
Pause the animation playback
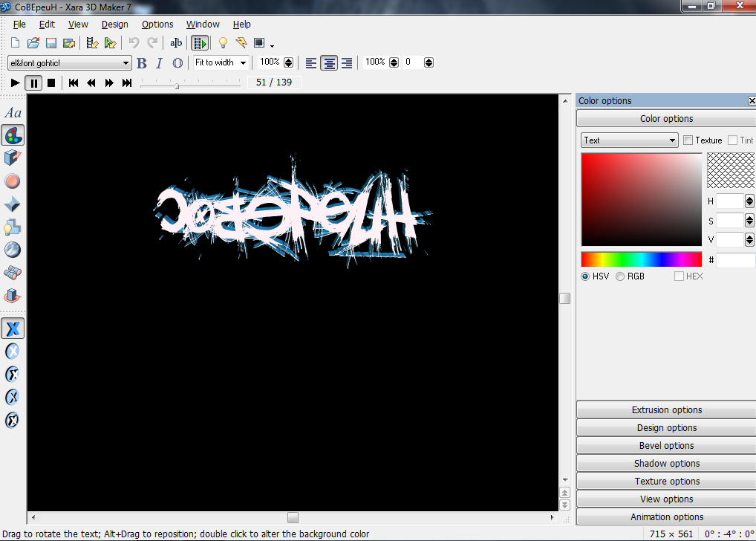click(x=33, y=83)
